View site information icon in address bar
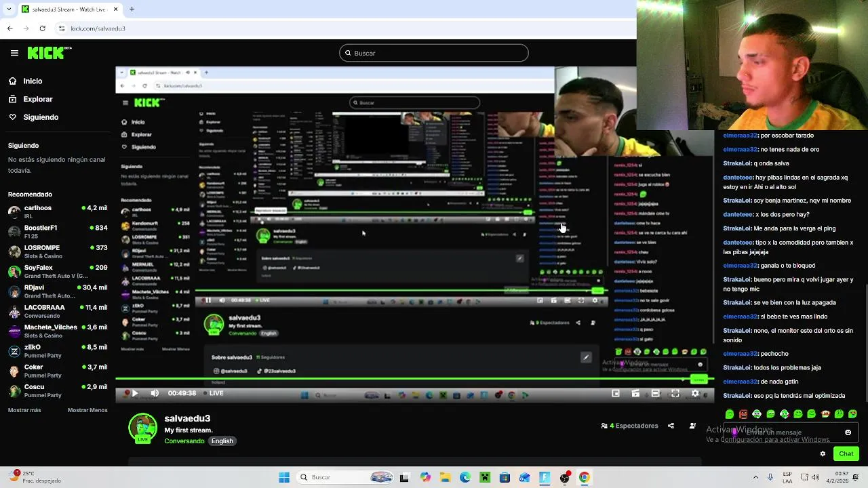The image size is (868, 488). [62, 28]
